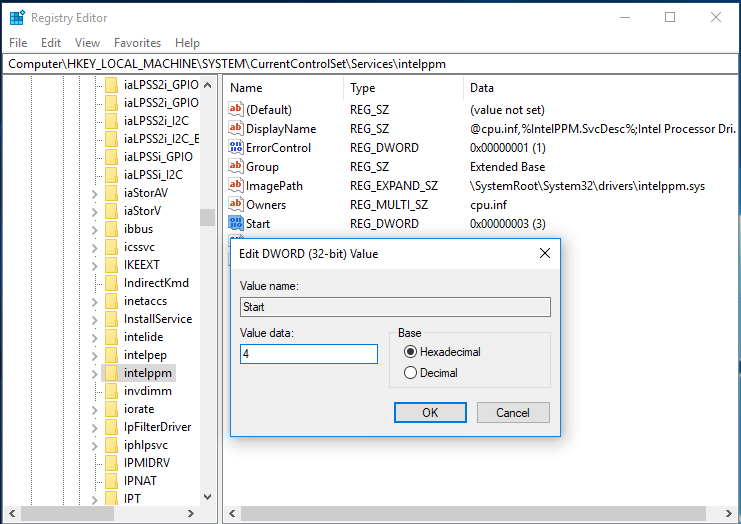The image size is (741, 524).
Task: Click the registry path address bar
Action: (370, 64)
